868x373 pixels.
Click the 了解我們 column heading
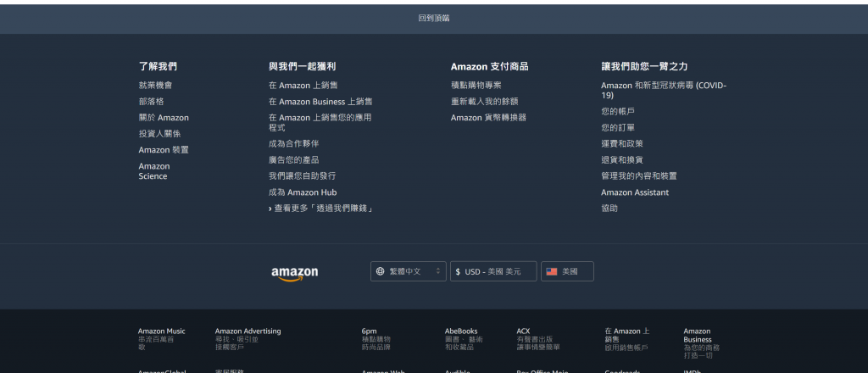(x=158, y=66)
